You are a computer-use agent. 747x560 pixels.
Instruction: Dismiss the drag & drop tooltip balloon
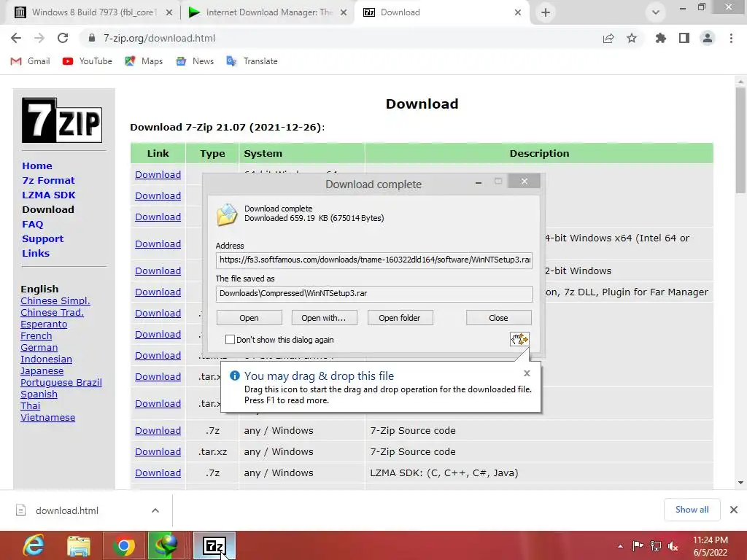[527, 373]
